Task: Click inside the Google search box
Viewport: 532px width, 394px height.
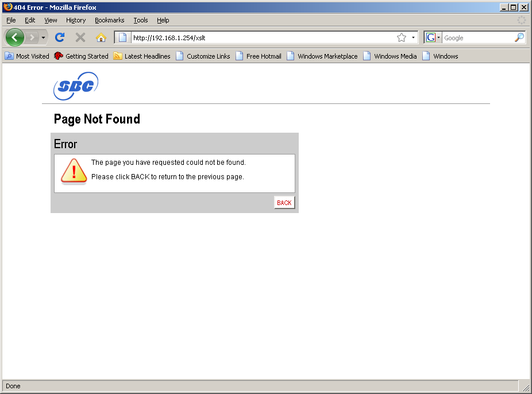Action: (477, 38)
